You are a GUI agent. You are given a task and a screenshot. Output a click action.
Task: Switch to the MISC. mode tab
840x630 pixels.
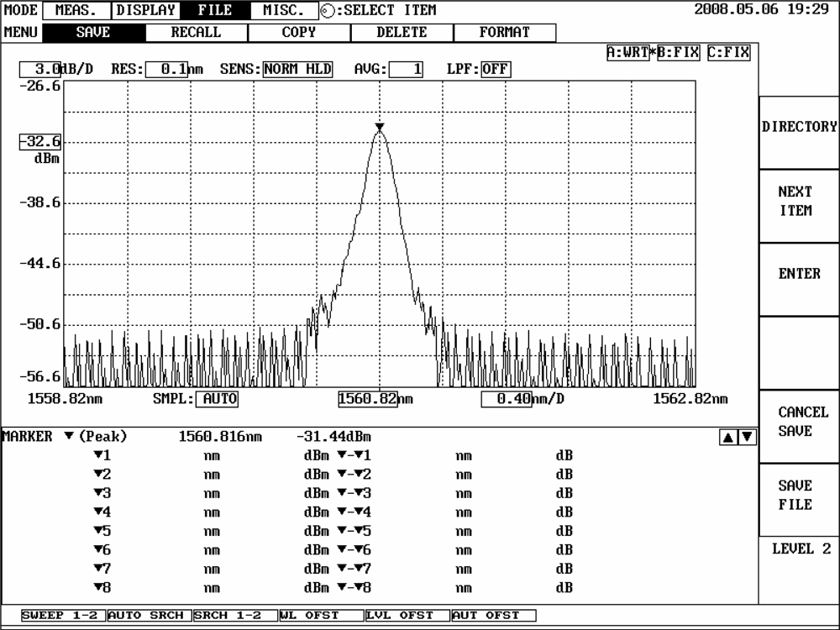tap(283, 11)
